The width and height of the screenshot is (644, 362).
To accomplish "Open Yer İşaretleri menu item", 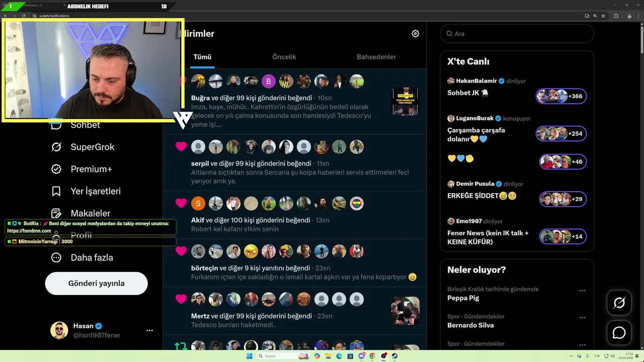I will tap(86, 191).
